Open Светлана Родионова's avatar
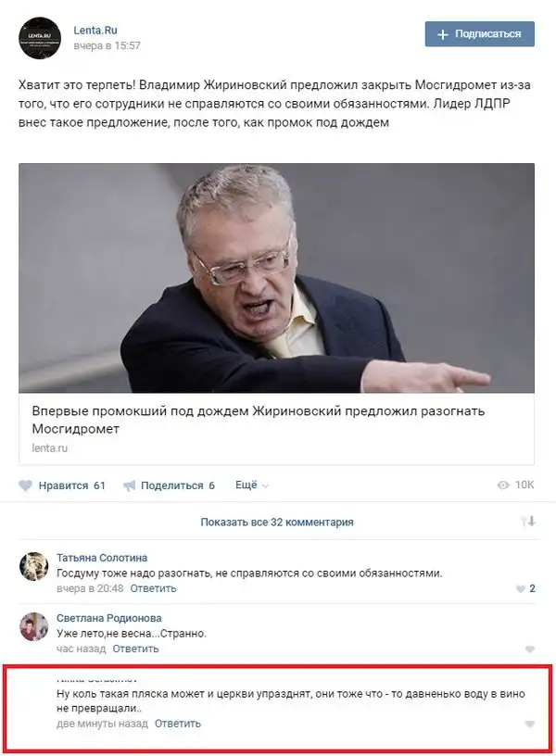 coord(33,627)
